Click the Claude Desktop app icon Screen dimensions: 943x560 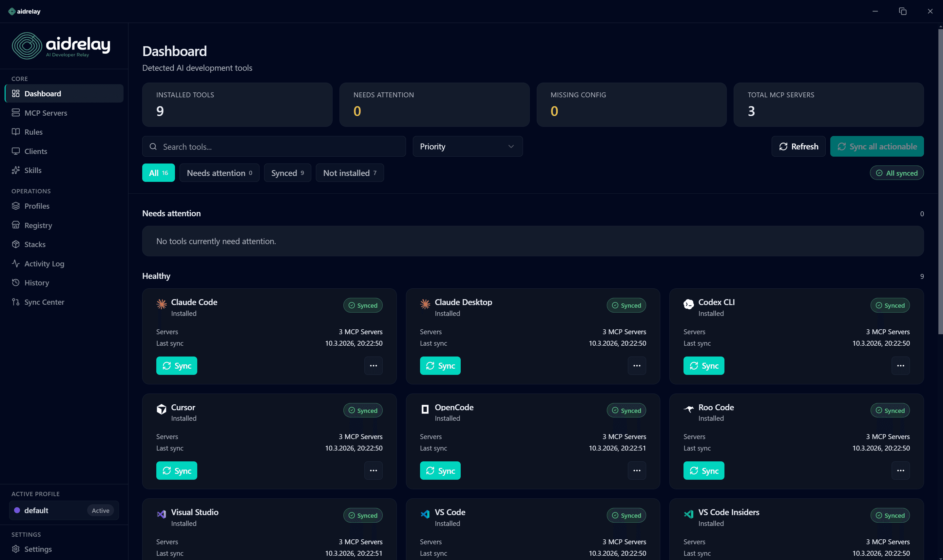[425, 304]
